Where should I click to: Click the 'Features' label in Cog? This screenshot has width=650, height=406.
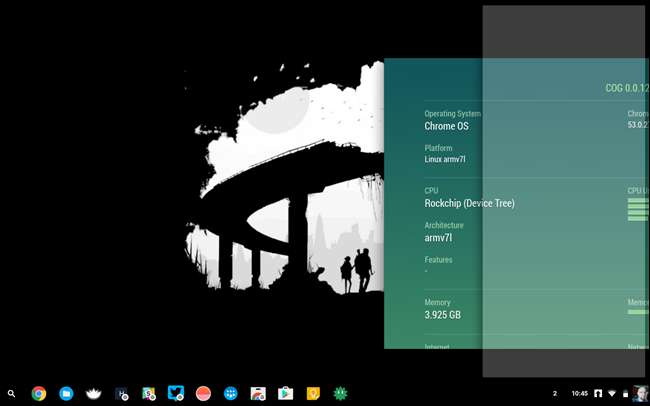click(438, 260)
